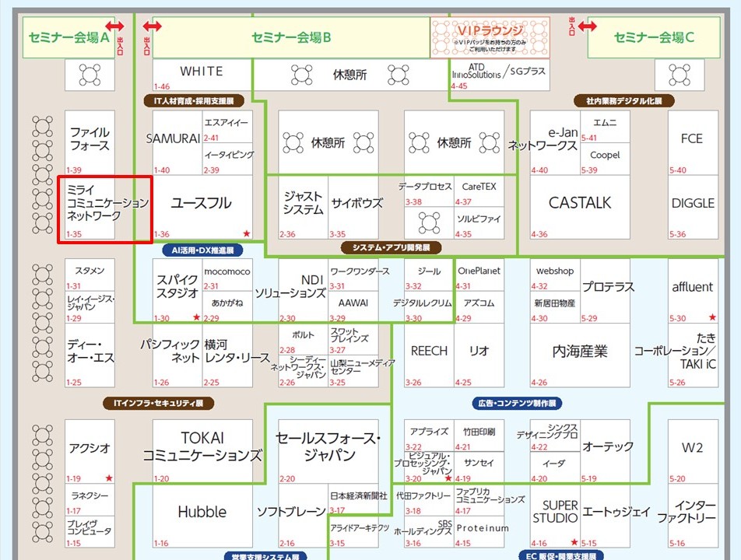Select the リオ booth 4-25
Screen dimensions: 741x560
pos(479,355)
